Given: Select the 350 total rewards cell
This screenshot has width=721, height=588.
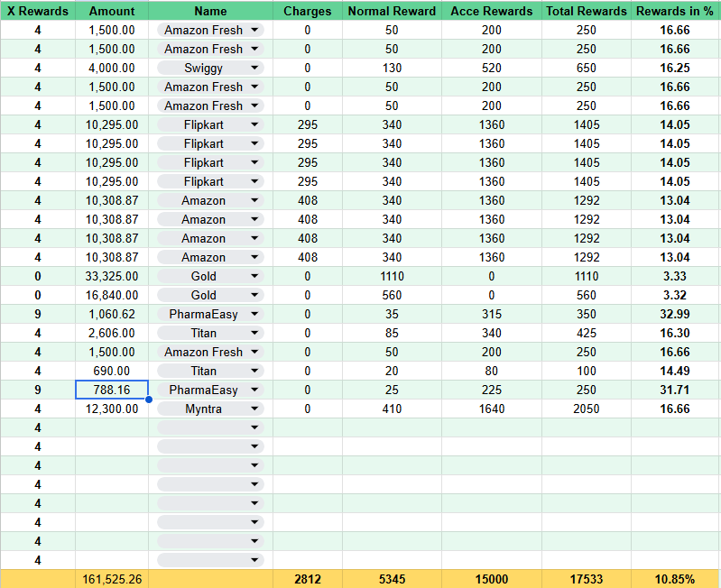Looking at the screenshot, I should point(587,314).
